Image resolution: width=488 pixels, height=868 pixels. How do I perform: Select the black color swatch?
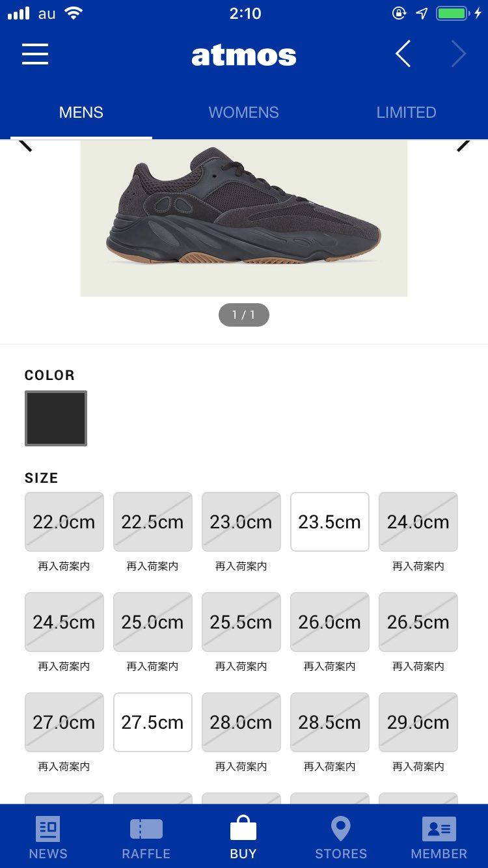56,418
